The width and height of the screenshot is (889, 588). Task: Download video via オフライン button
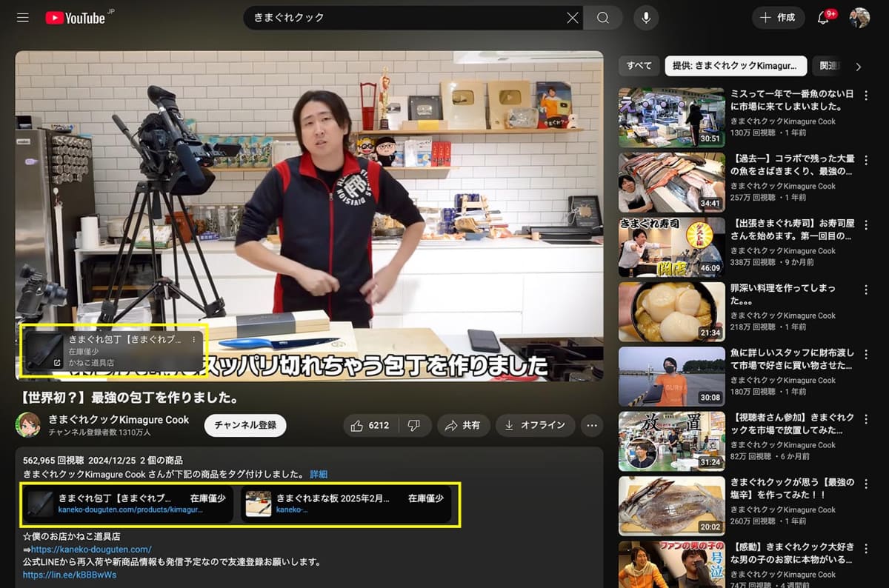(x=535, y=425)
